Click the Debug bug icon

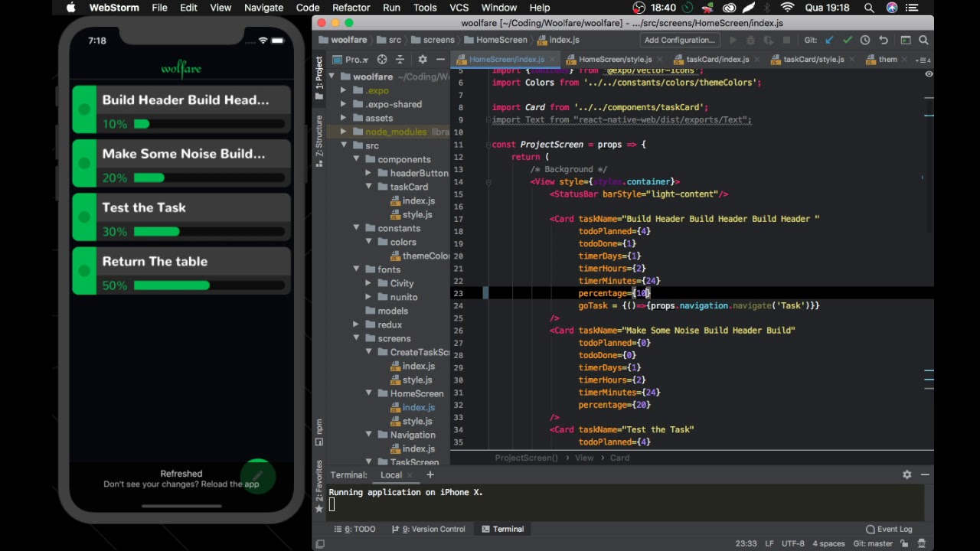click(750, 40)
